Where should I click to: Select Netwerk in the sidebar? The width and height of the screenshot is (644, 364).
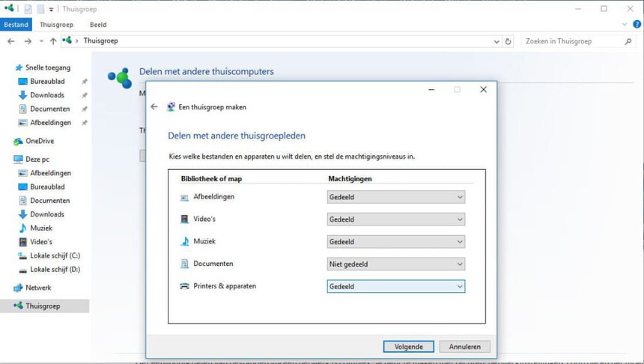coord(38,288)
